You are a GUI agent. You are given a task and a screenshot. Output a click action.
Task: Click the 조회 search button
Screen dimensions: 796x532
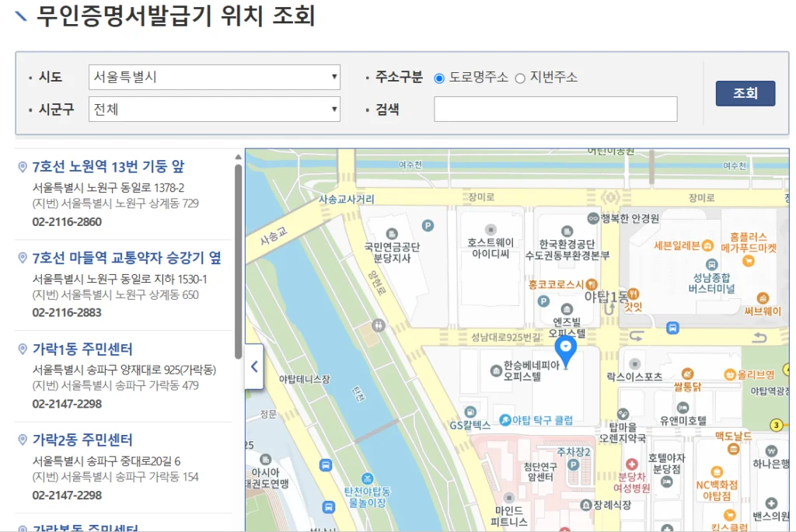click(745, 93)
